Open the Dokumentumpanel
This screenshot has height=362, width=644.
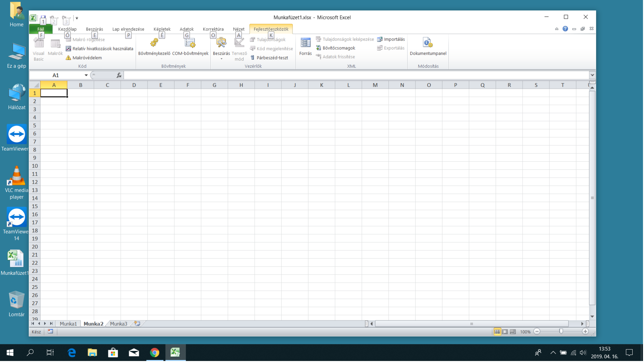pyautogui.click(x=428, y=47)
